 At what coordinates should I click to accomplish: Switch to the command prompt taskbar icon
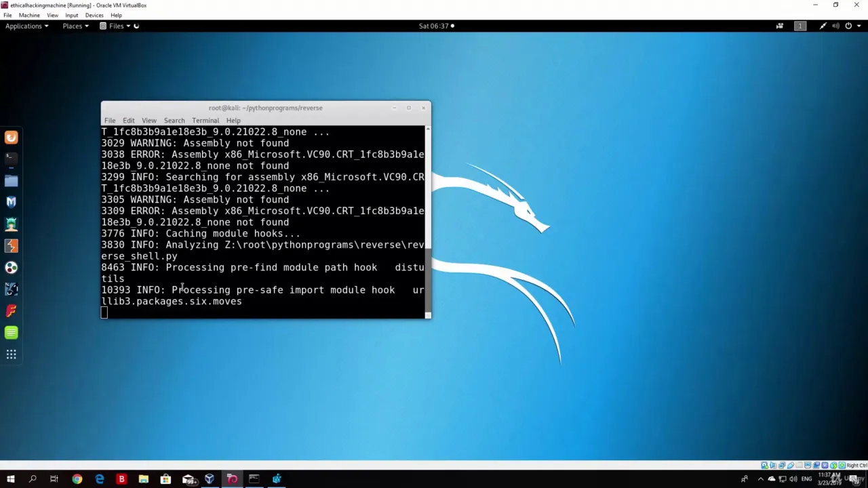click(254, 479)
